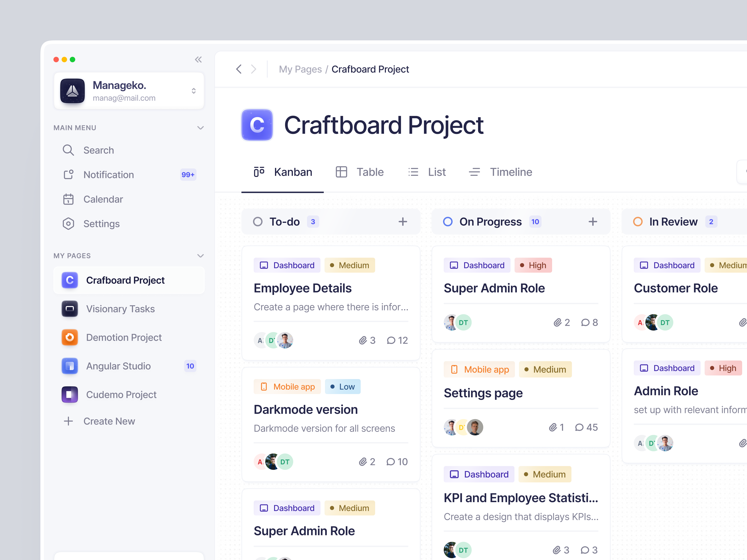The image size is (747, 560).
Task: Collapse the sidebar with the double chevron
Action: tap(199, 59)
